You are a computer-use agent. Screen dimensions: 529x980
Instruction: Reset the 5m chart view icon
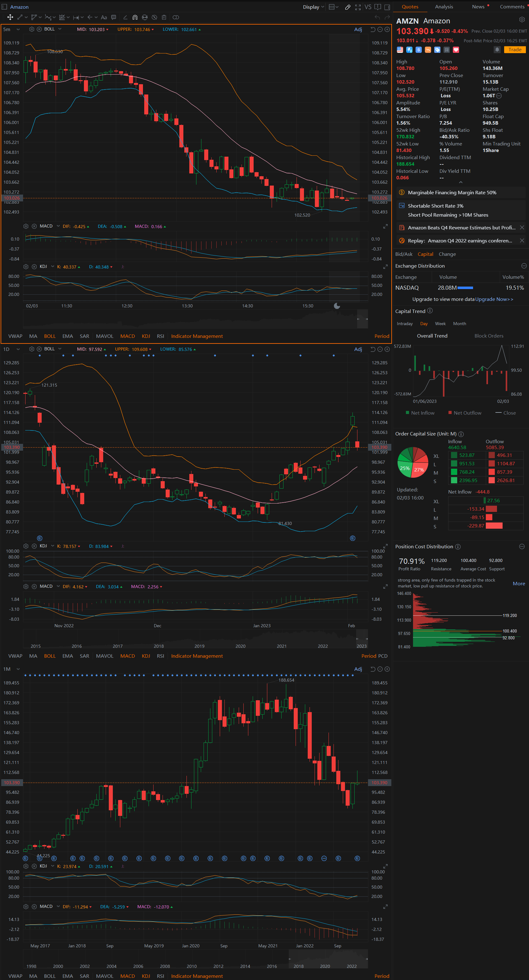coord(373,29)
